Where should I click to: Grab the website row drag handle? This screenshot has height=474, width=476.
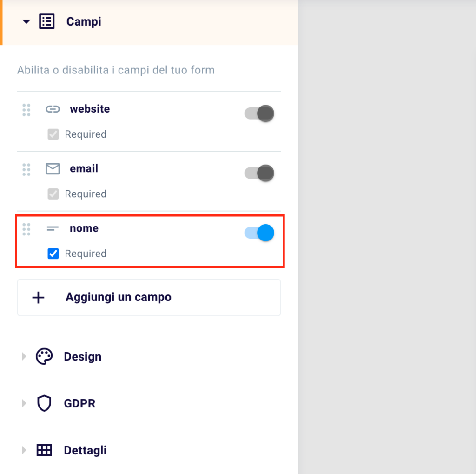click(x=26, y=110)
